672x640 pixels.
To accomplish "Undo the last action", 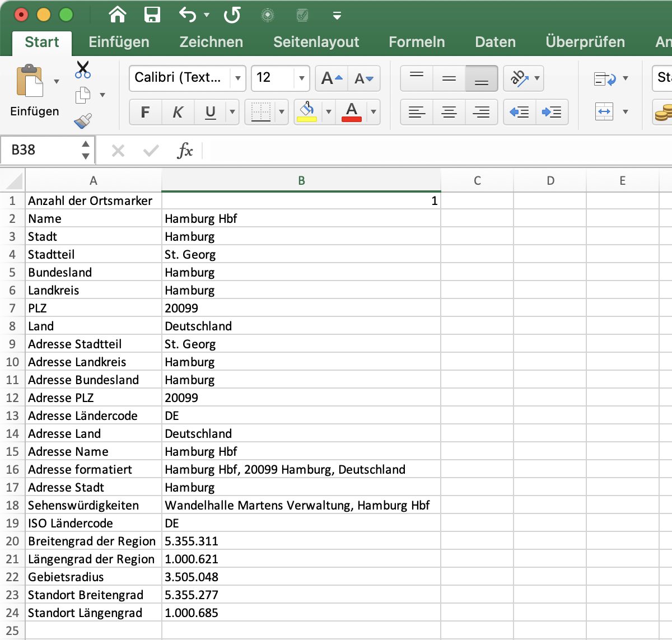I will (x=188, y=15).
